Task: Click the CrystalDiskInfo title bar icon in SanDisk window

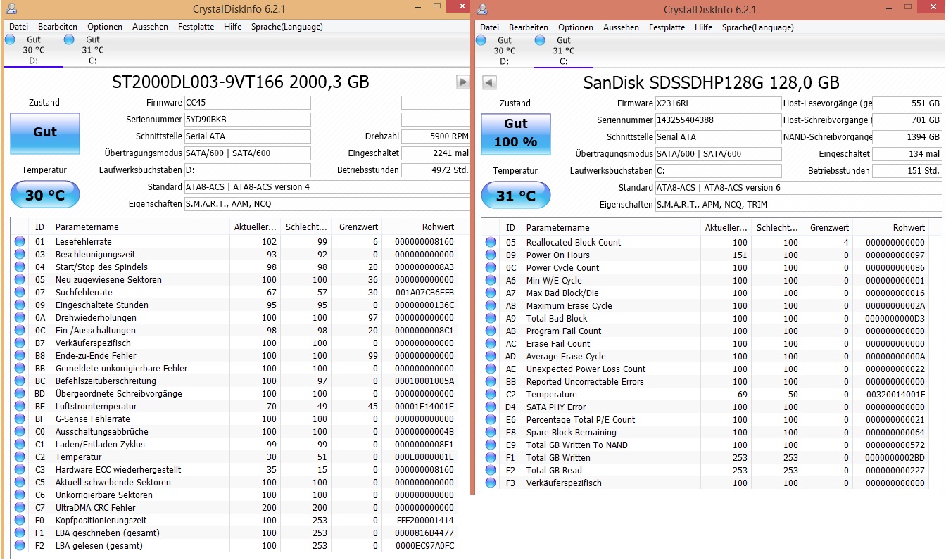Action: [x=482, y=9]
